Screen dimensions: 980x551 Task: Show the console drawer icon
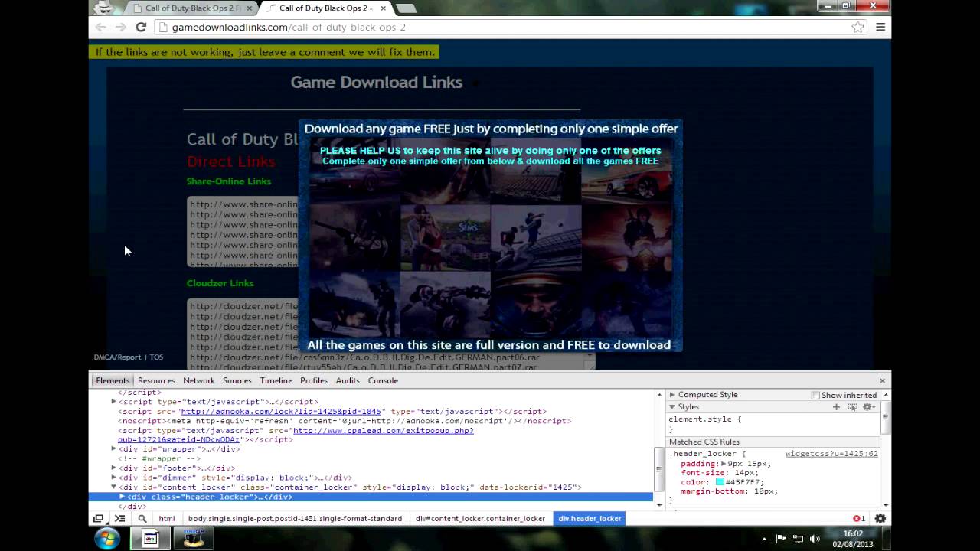click(120, 518)
